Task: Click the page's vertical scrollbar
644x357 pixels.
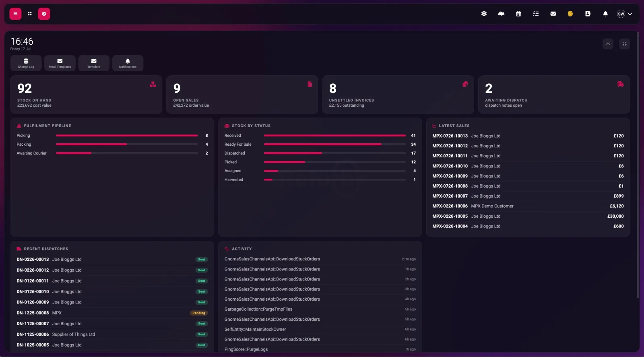Action: point(638,165)
